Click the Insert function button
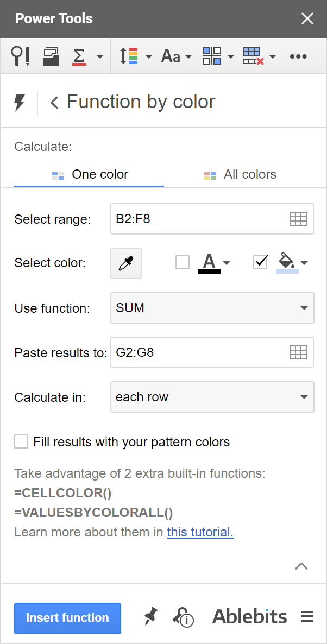Image resolution: width=327 pixels, height=644 pixels. click(x=68, y=618)
